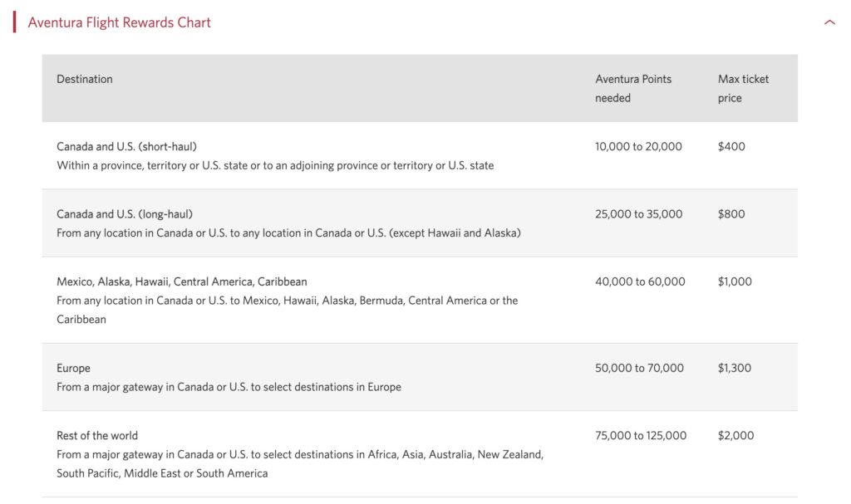
Task: Select the $1,000 max ticket price cell
Action: coord(735,281)
